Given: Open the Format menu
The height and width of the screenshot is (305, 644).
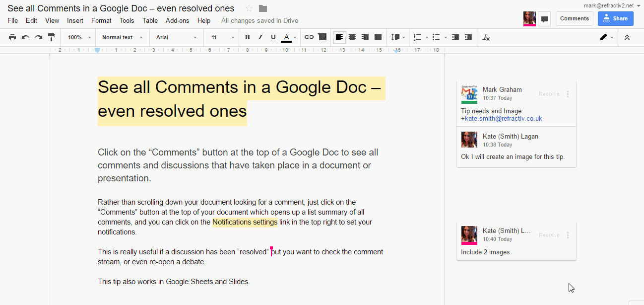Looking at the screenshot, I should (101, 21).
